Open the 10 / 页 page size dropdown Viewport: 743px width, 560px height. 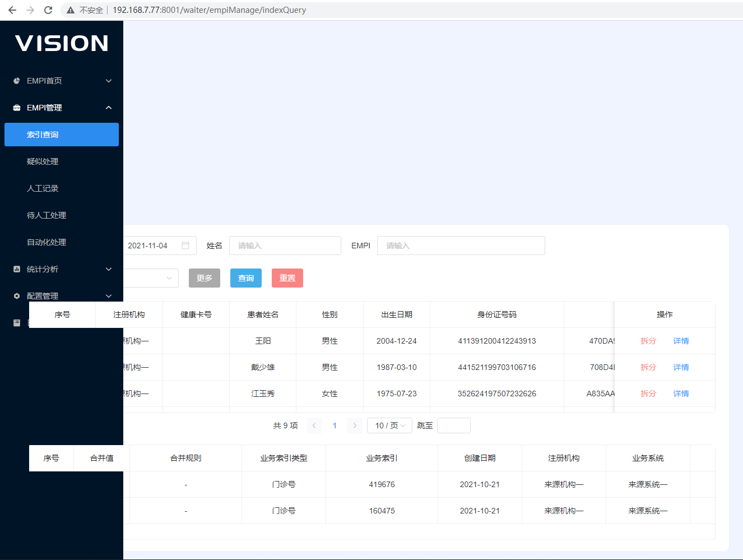coord(390,425)
